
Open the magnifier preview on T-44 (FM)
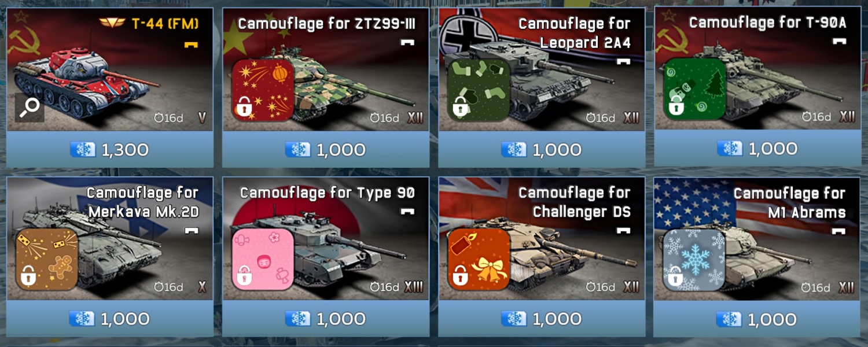(x=30, y=108)
